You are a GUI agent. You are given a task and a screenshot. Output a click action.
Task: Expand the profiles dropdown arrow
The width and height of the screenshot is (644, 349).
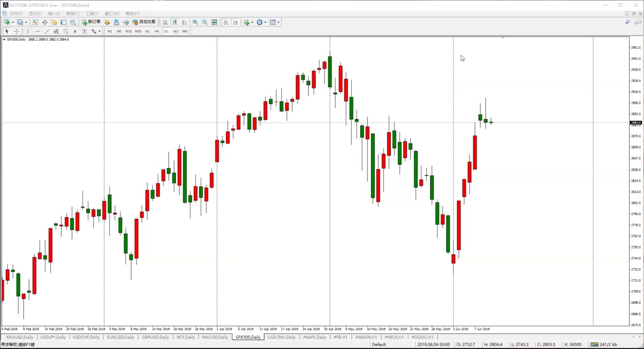(26, 22)
